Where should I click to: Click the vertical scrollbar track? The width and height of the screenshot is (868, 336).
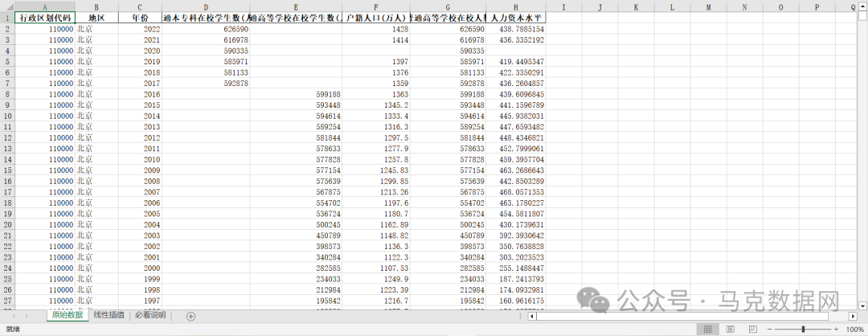click(862, 156)
